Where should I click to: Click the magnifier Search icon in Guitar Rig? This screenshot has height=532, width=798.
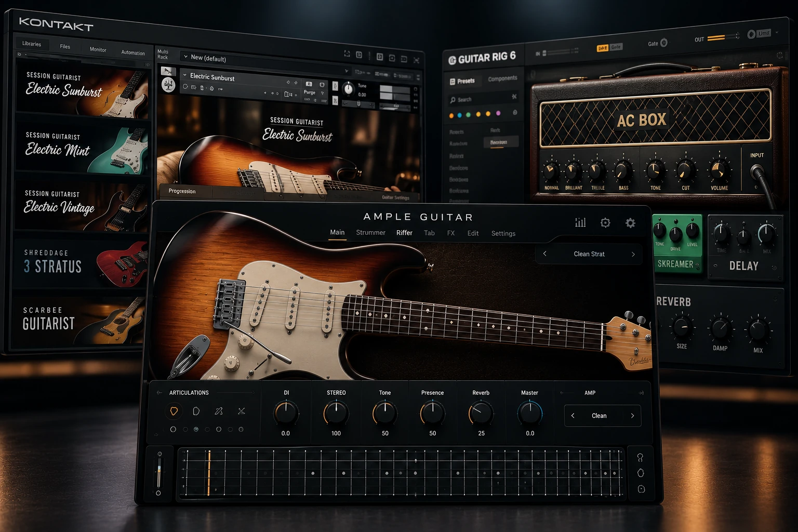point(453,100)
